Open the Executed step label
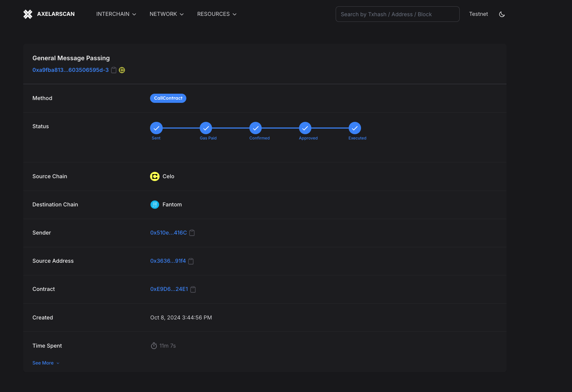The width and height of the screenshot is (572, 392). pyautogui.click(x=357, y=138)
